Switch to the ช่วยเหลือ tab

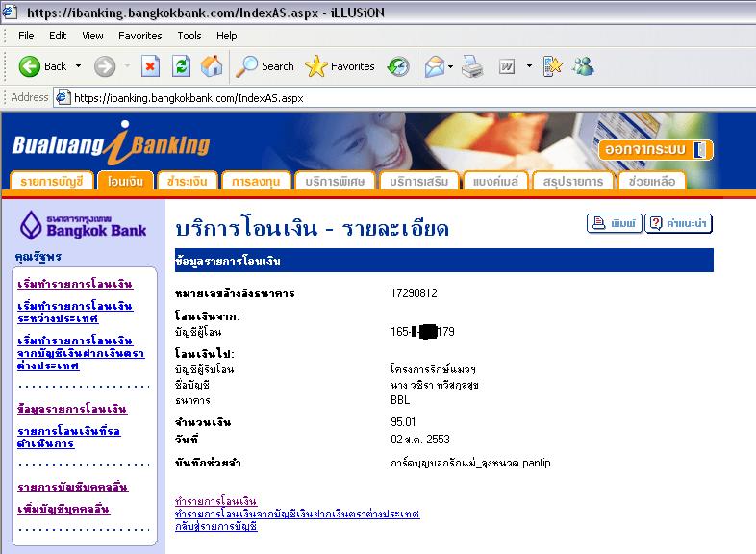652,181
